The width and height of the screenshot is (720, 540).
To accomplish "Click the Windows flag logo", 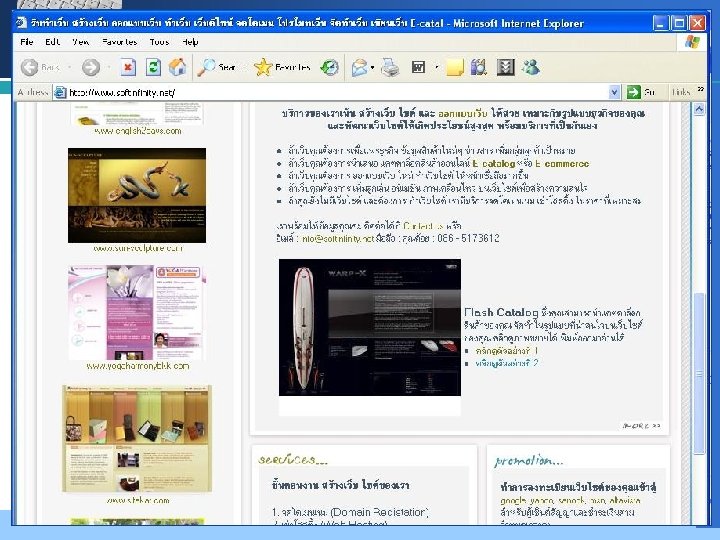I will [x=692, y=42].
